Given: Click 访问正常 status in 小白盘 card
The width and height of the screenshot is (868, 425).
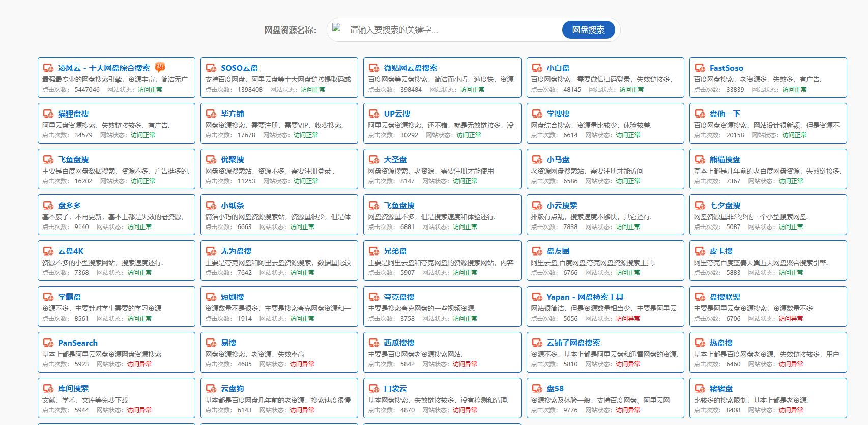Looking at the screenshot, I should coord(631,90).
